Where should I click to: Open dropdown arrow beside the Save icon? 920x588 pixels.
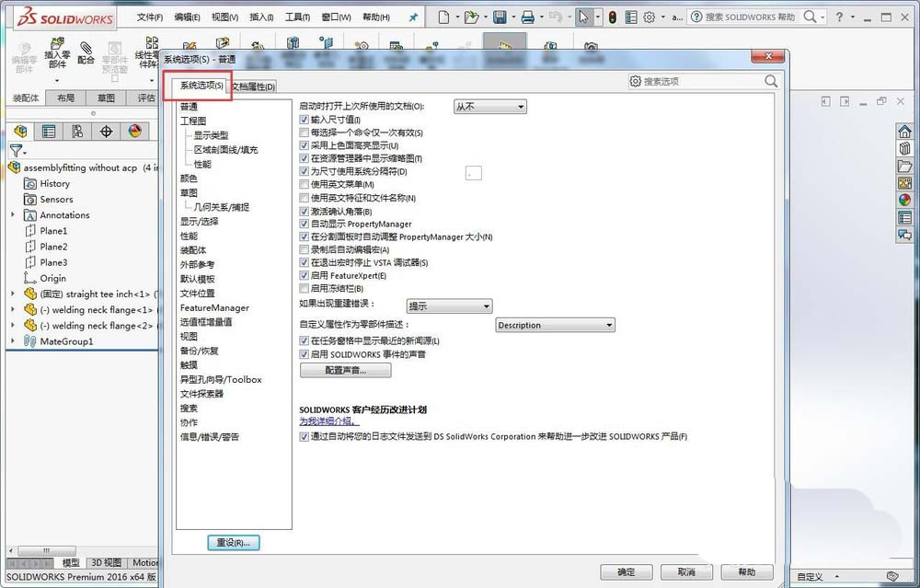[x=513, y=17]
